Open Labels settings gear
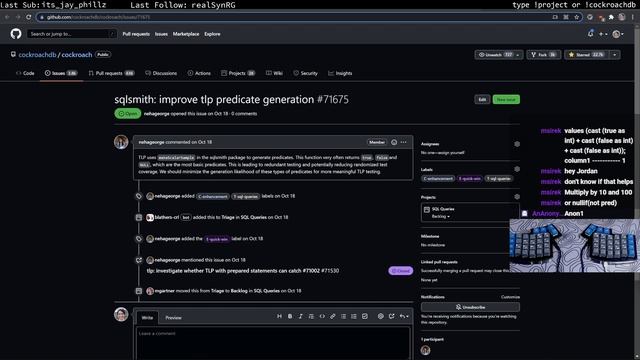 [517, 169]
